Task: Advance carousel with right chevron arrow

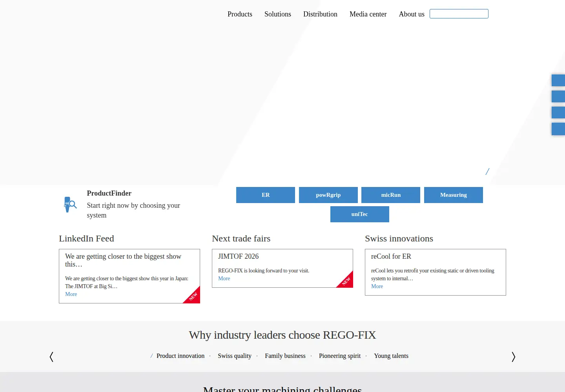Action: 514,357
